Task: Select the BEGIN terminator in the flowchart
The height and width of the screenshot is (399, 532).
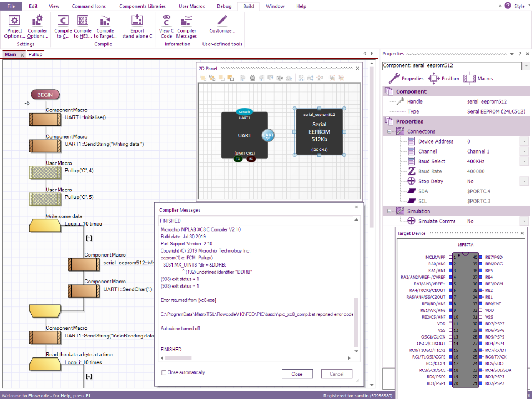Action: (x=45, y=95)
